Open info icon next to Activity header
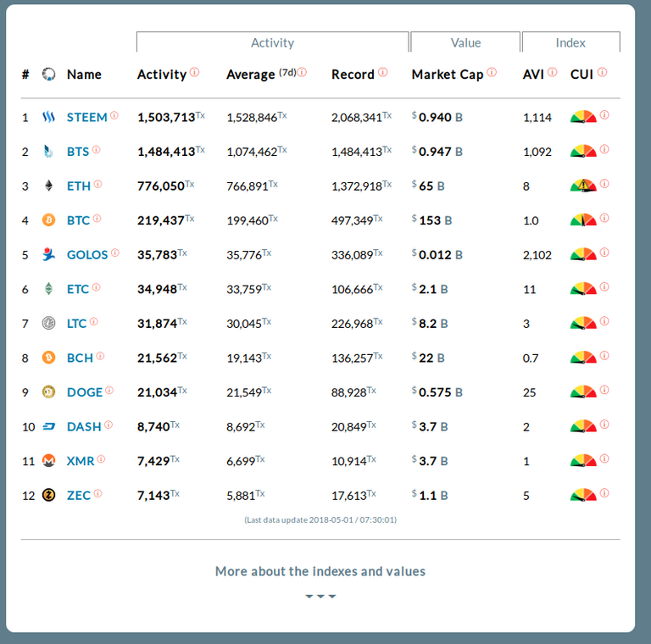The height and width of the screenshot is (644, 651). click(x=194, y=72)
